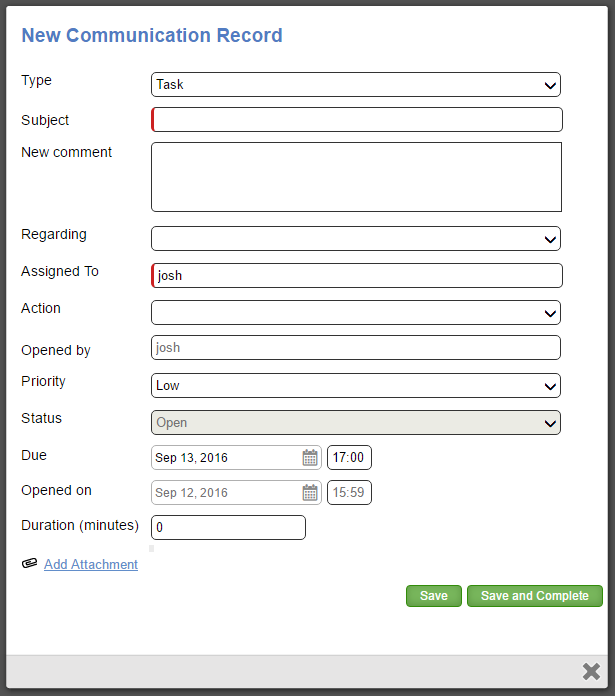Select the Assigned To field containing josh
The height and width of the screenshot is (696, 615).
click(357, 276)
